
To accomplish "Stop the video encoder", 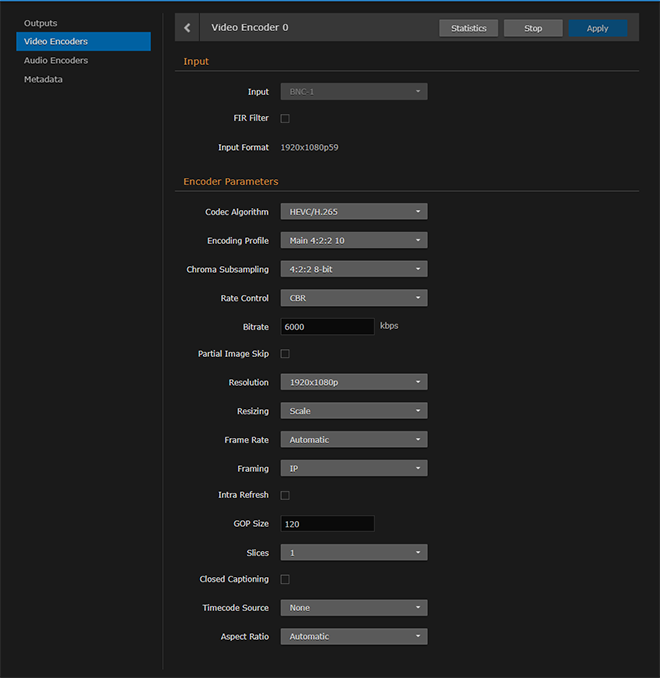I will (x=533, y=28).
